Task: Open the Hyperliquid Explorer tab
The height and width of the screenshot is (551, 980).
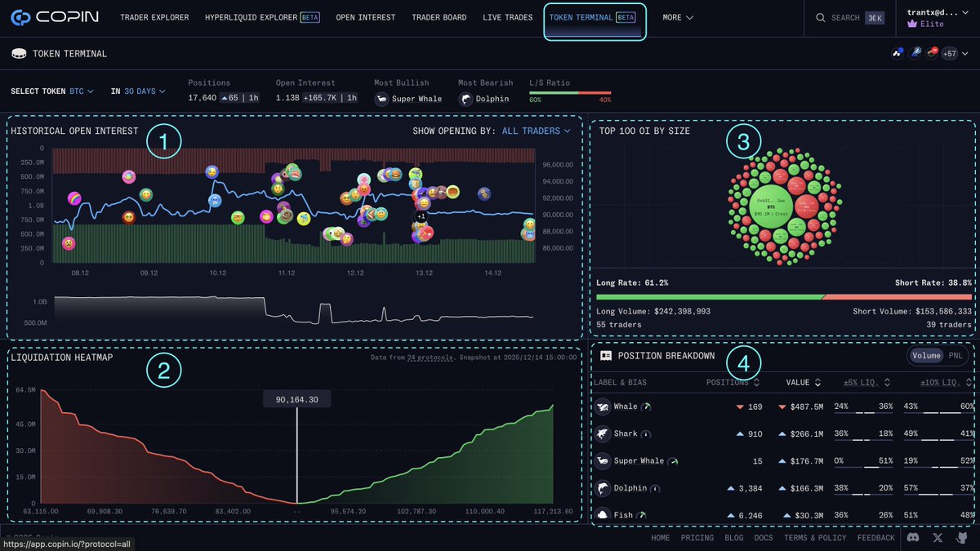Action: [x=262, y=17]
